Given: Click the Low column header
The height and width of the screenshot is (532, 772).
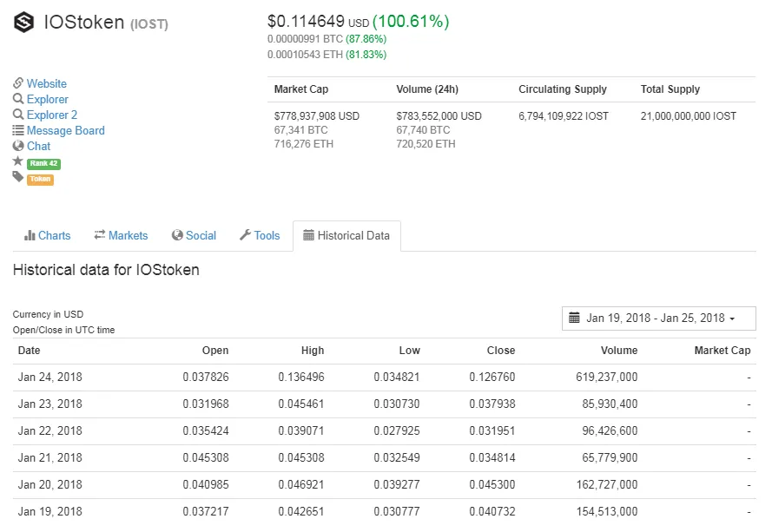Looking at the screenshot, I should click(x=410, y=351).
